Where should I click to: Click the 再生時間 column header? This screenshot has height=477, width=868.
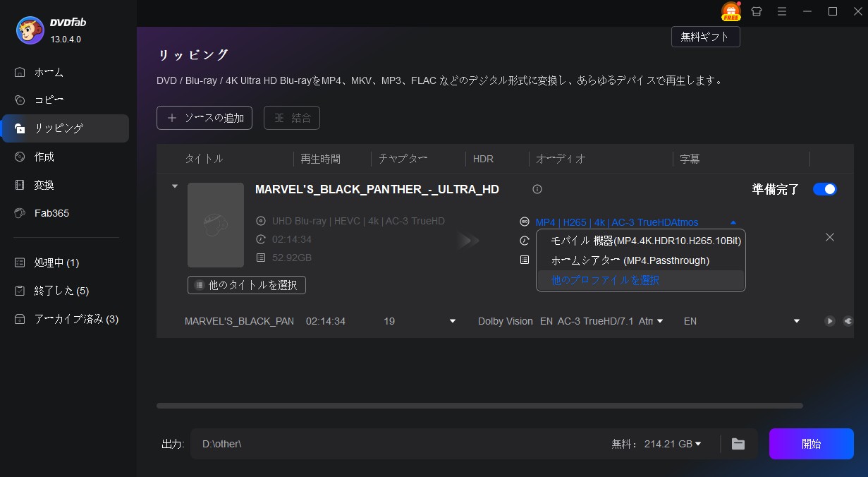pyautogui.click(x=321, y=159)
